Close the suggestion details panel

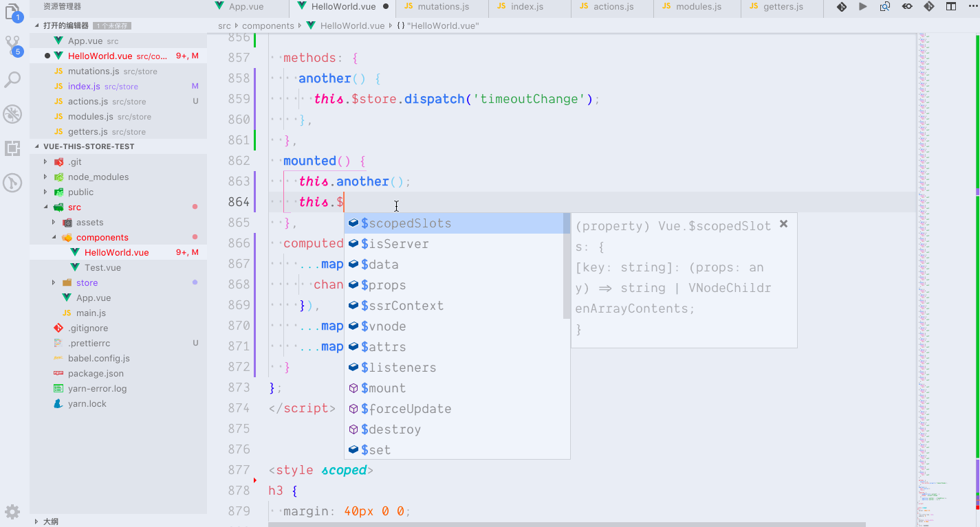pyautogui.click(x=783, y=224)
